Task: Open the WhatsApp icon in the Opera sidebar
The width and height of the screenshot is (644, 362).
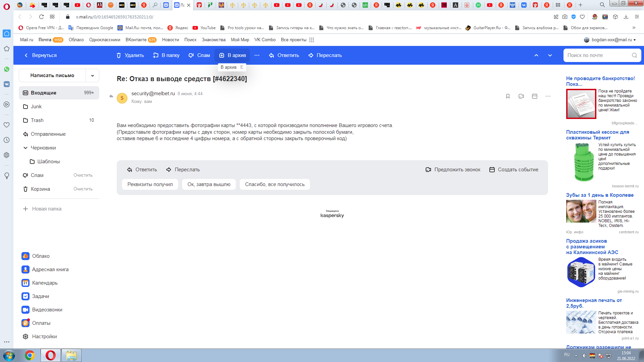Action: click(6, 69)
